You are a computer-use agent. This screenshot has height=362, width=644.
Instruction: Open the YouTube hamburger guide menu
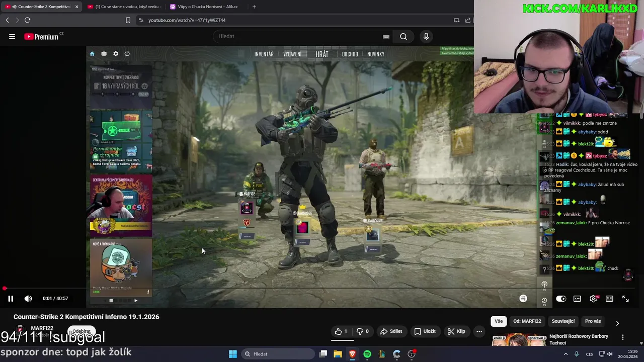pyautogui.click(x=12, y=36)
